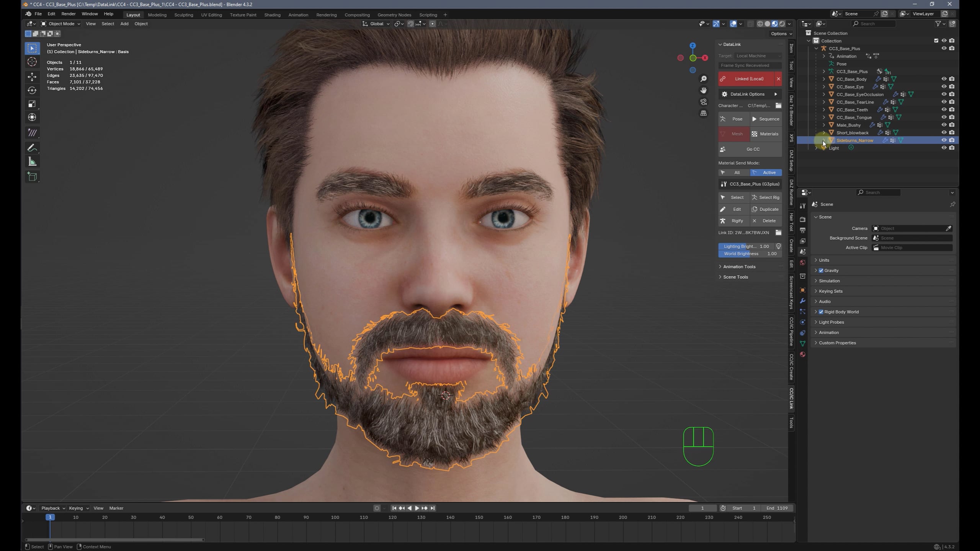Open the Material properties tab icon

(803, 355)
